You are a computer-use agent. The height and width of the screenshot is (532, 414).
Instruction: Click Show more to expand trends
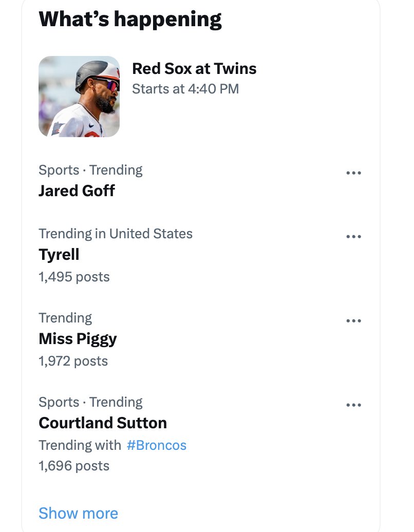click(x=79, y=513)
